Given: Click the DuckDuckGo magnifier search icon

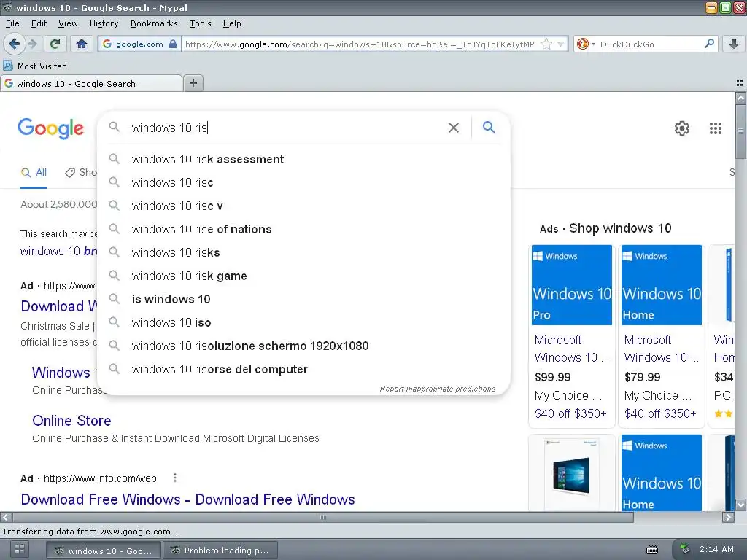Looking at the screenshot, I should 709,44.
